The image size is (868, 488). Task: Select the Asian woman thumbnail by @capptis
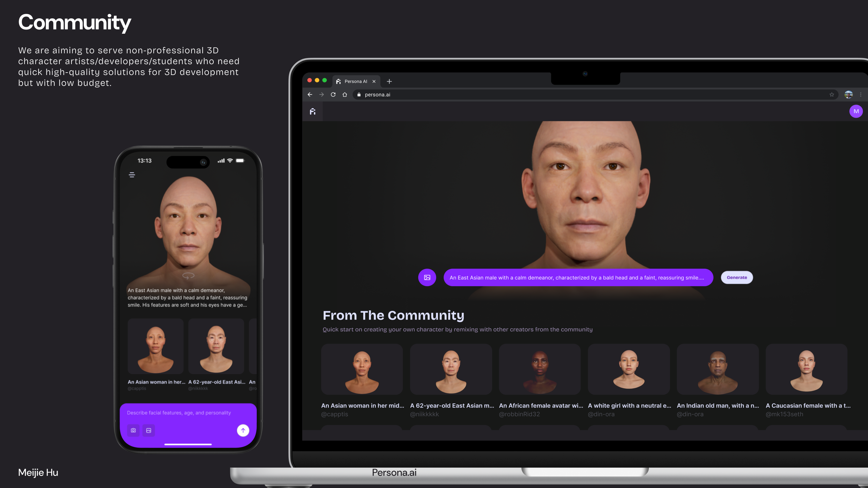pos(362,369)
